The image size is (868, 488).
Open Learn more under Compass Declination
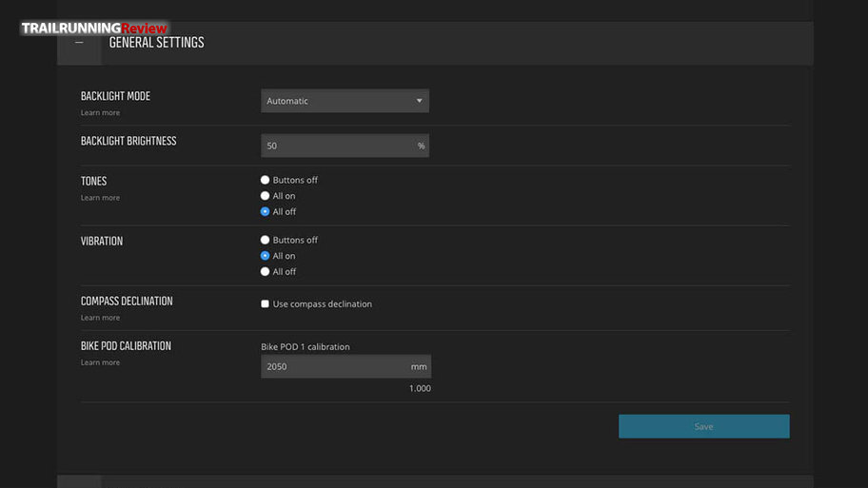point(100,318)
